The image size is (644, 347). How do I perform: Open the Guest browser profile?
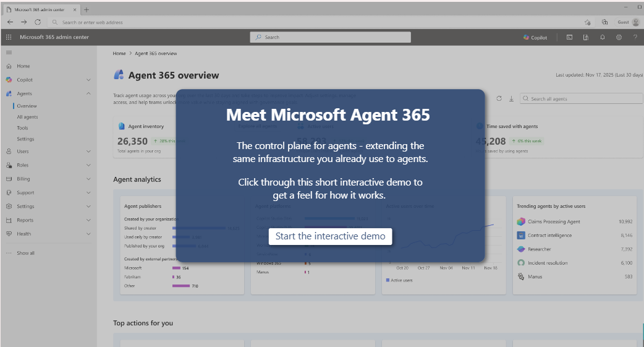[629, 22]
